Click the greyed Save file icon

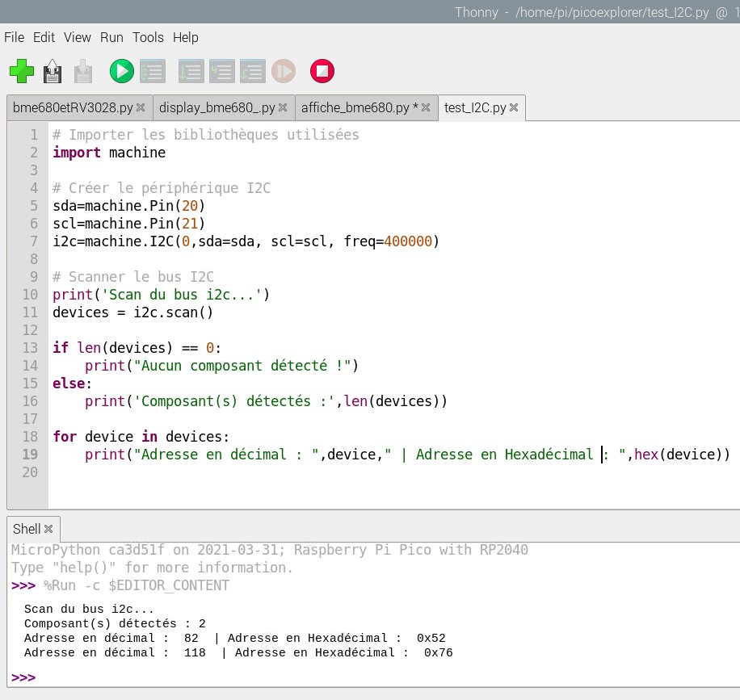(83, 71)
